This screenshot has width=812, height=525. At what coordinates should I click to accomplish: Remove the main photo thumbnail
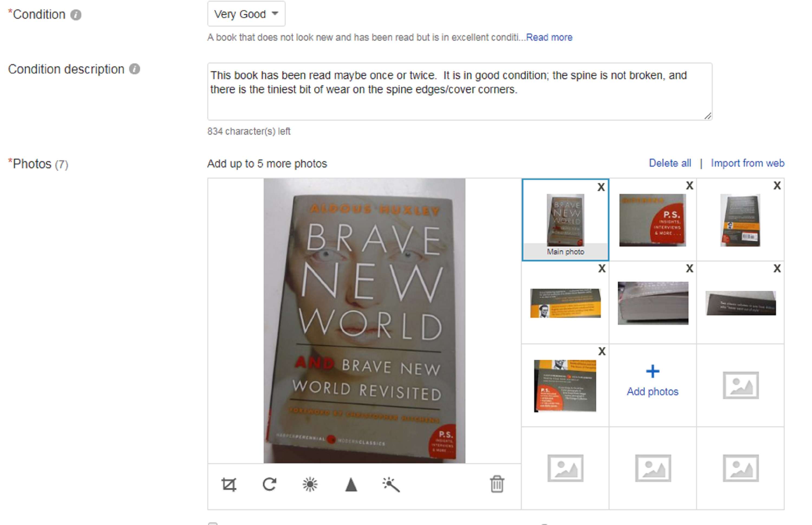(601, 187)
